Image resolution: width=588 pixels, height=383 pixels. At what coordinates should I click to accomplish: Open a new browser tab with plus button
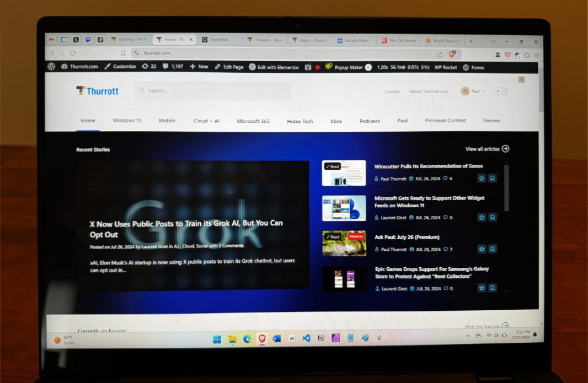471,41
